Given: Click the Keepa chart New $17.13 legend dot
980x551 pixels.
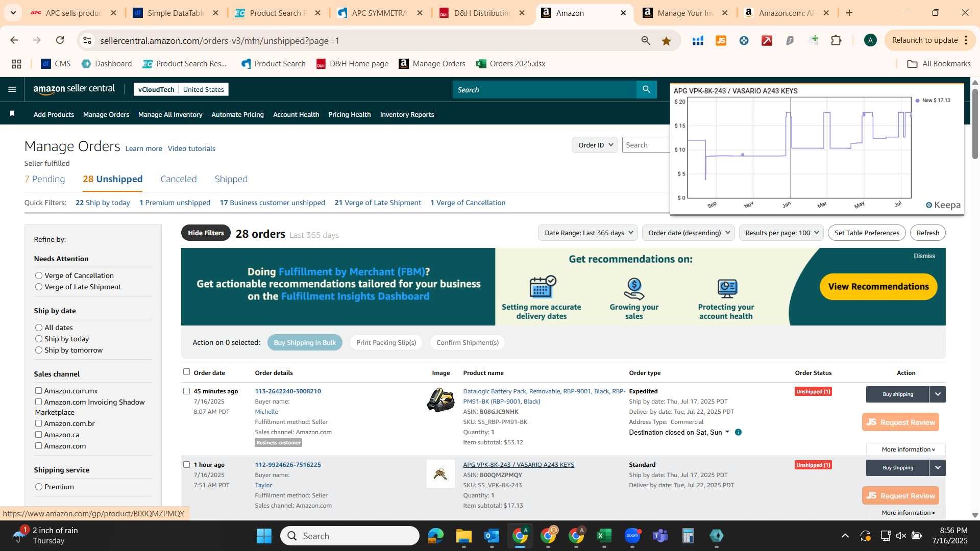Looking at the screenshot, I should 918,101.
